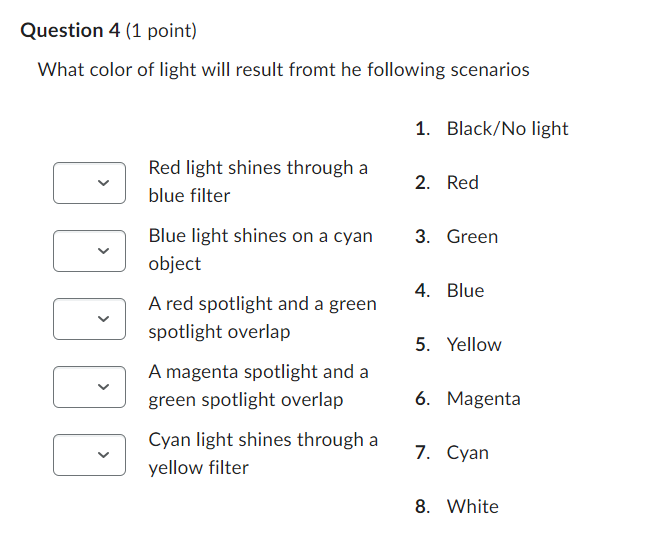Open dropdown for blue light on cyan object
The height and width of the screenshot is (542, 649).
(x=89, y=251)
